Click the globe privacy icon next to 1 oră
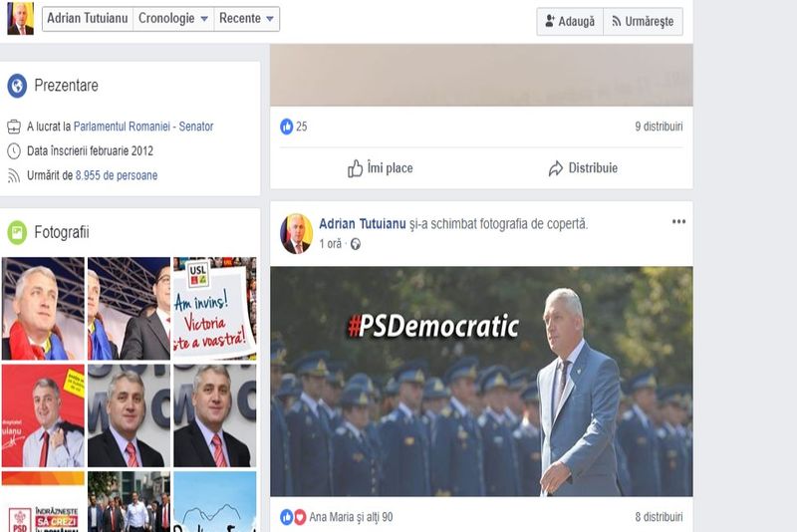The height and width of the screenshot is (532, 797). coord(356,244)
